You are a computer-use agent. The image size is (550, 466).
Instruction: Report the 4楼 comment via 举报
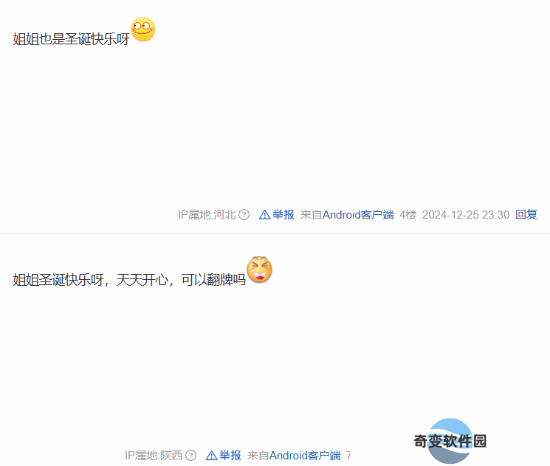click(x=283, y=215)
